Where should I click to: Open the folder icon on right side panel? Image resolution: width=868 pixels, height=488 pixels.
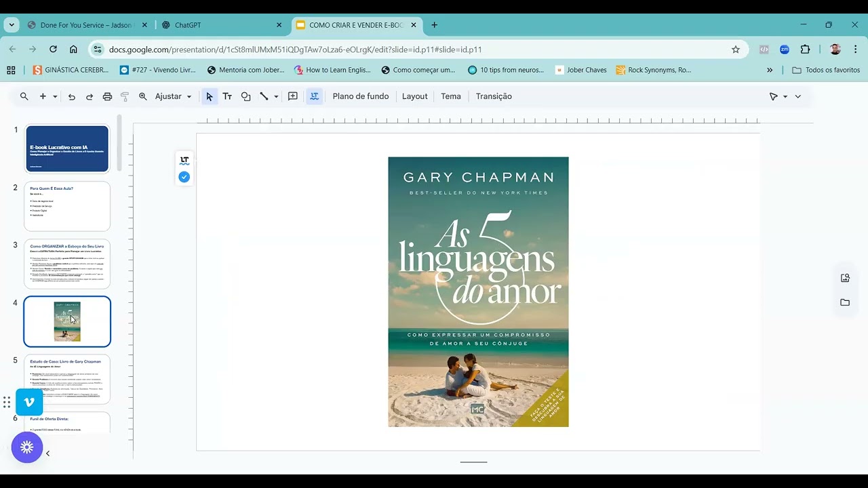(x=845, y=302)
